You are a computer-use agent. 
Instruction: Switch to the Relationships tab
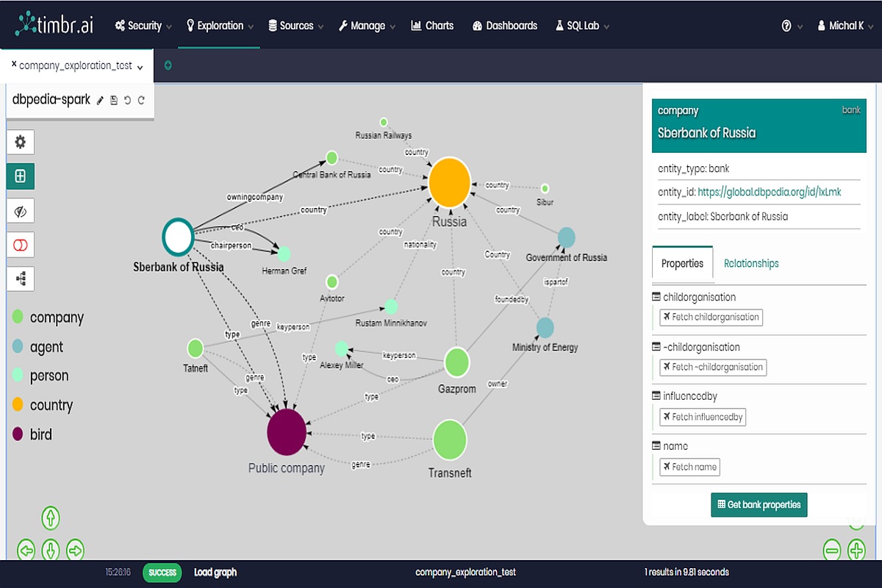click(751, 263)
